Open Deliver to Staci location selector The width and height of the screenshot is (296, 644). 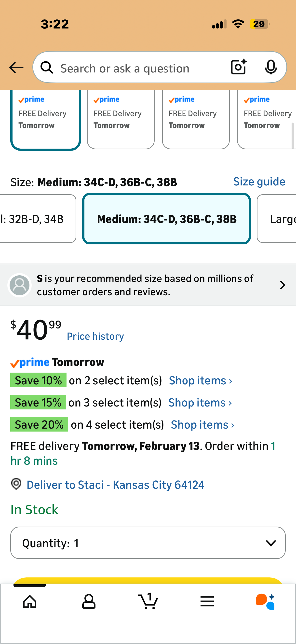[x=115, y=485]
